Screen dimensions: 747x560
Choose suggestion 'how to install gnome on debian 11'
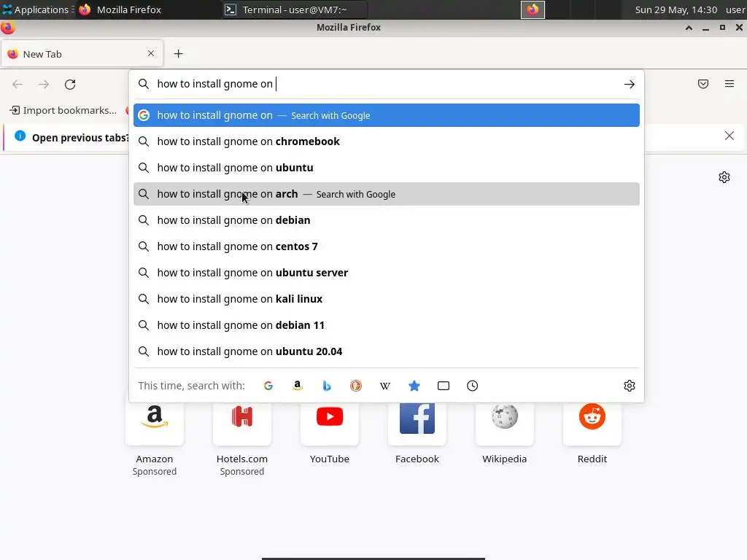pos(387,324)
